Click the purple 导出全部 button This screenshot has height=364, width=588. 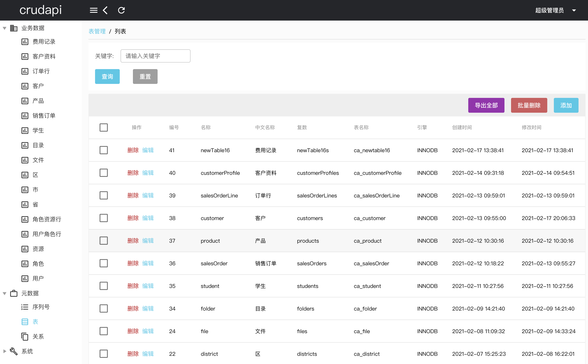pos(486,105)
